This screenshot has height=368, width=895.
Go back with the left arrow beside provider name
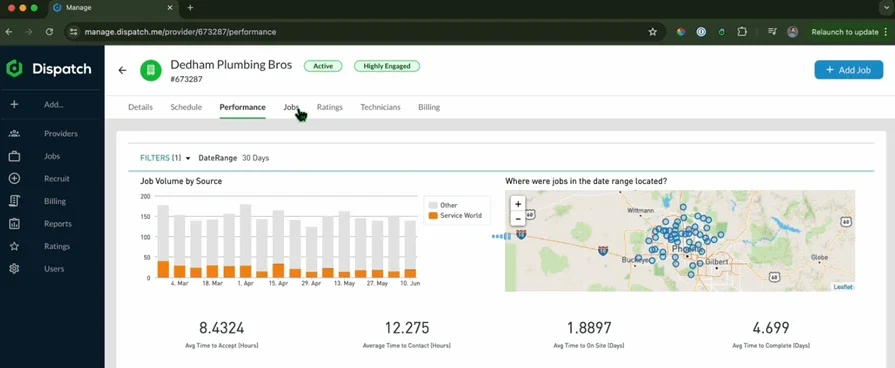point(122,70)
